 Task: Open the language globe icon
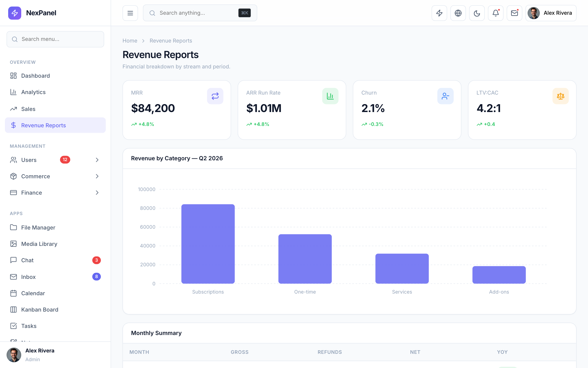click(x=458, y=13)
